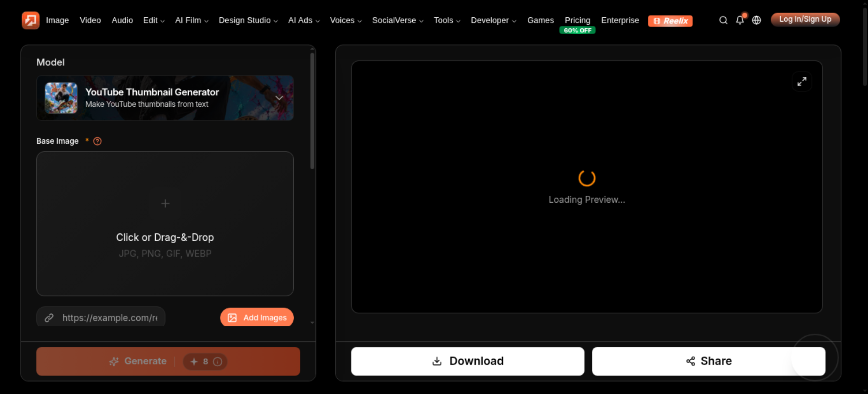Open the language globe icon

(x=756, y=20)
